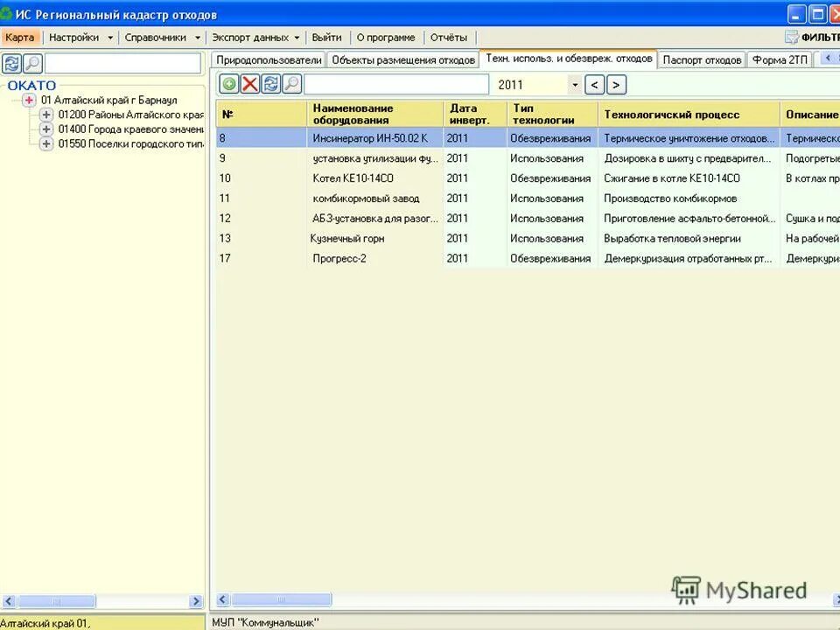Expand 01200 Районы Алтайского края node

click(x=46, y=115)
